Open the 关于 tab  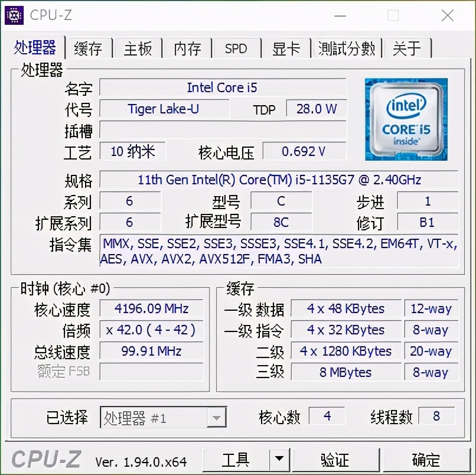[x=407, y=48]
